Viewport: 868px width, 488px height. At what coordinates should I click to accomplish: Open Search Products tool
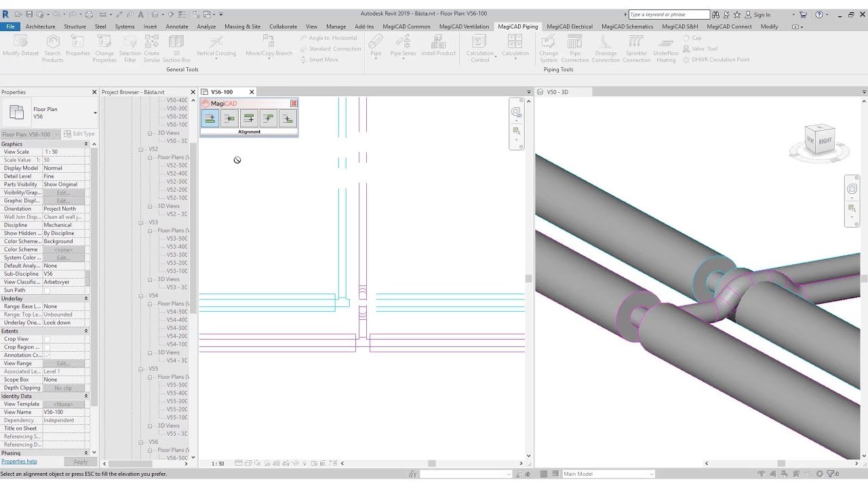(x=52, y=49)
